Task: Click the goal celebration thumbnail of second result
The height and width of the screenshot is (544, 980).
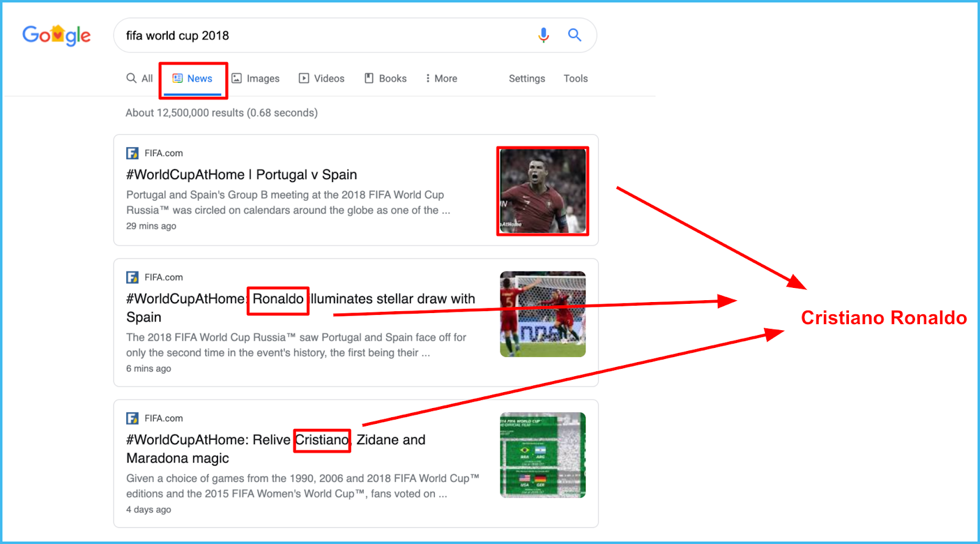Action: pos(543,314)
